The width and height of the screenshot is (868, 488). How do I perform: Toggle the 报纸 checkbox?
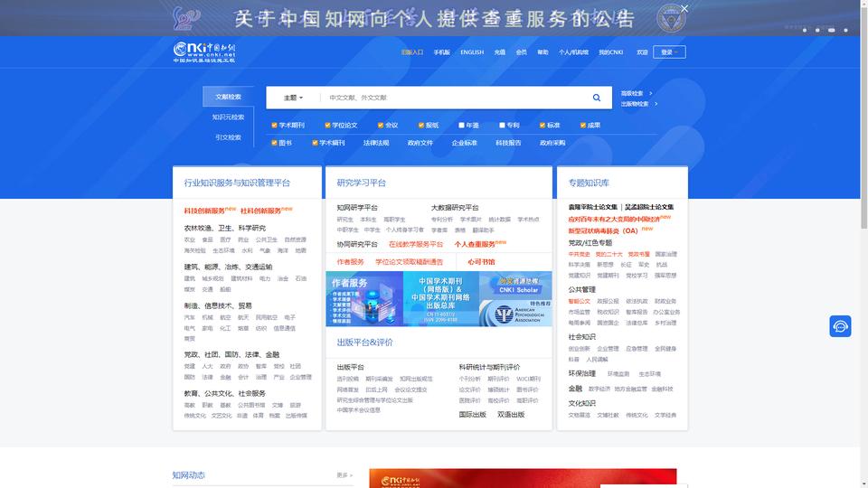click(x=420, y=125)
